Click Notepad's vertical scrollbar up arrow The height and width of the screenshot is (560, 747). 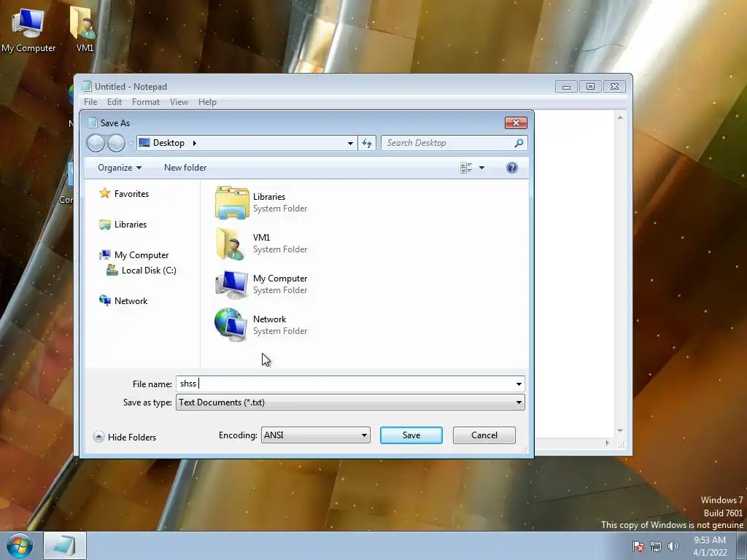point(620,117)
